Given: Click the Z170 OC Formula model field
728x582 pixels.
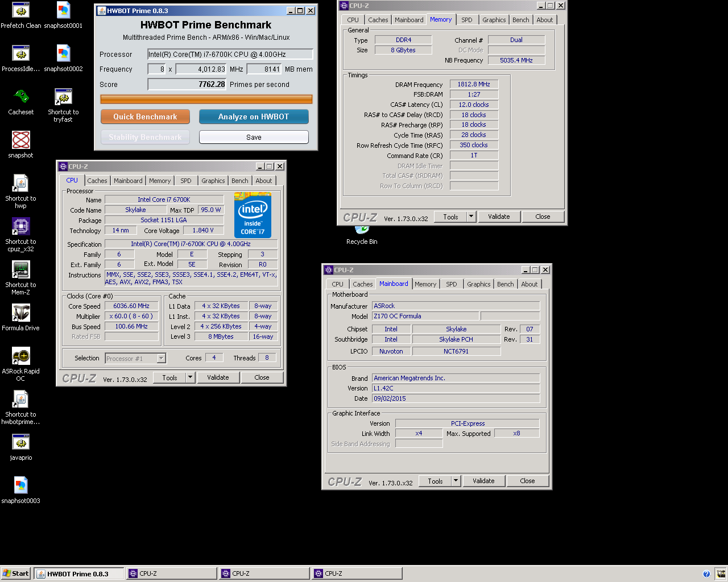Looking at the screenshot, I should [425, 316].
